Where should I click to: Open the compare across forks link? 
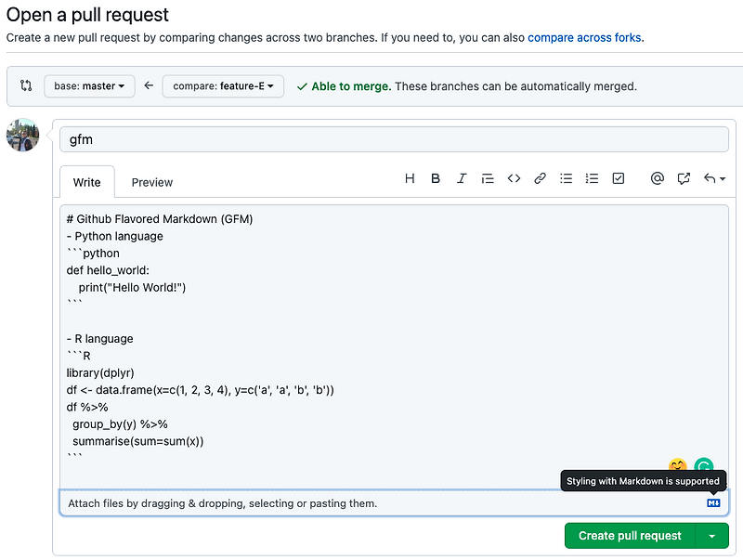click(x=585, y=37)
